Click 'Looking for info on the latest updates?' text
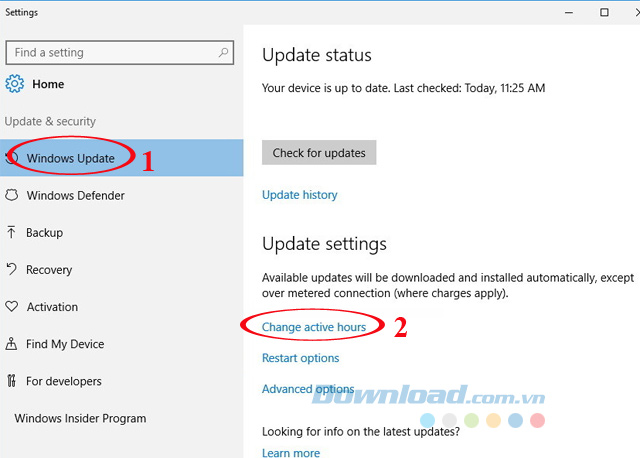Image resolution: width=640 pixels, height=458 pixels. click(361, 431)
